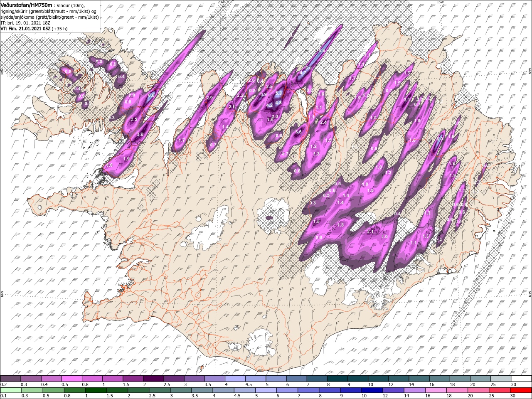This screenshot has height=399, width=532.
Task: Select light lavender snow legend swatch at 4
Action: pyautogui.click(x=235, y=379)
